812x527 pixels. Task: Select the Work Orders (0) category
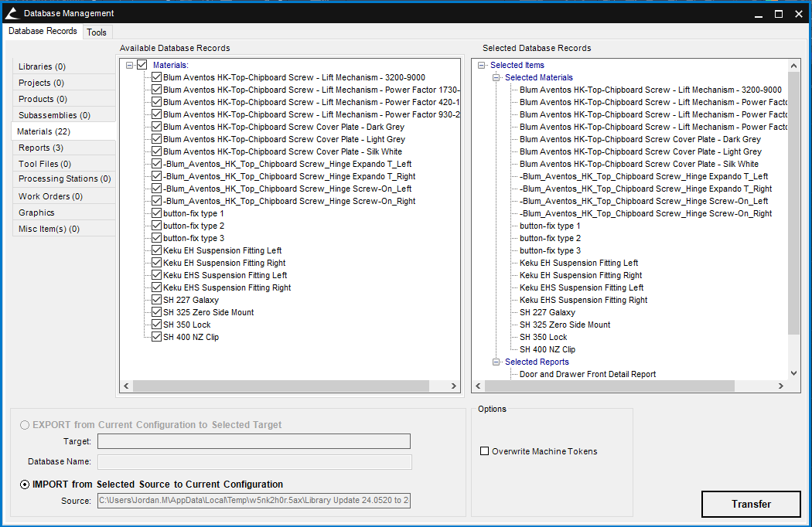(50, 196)
